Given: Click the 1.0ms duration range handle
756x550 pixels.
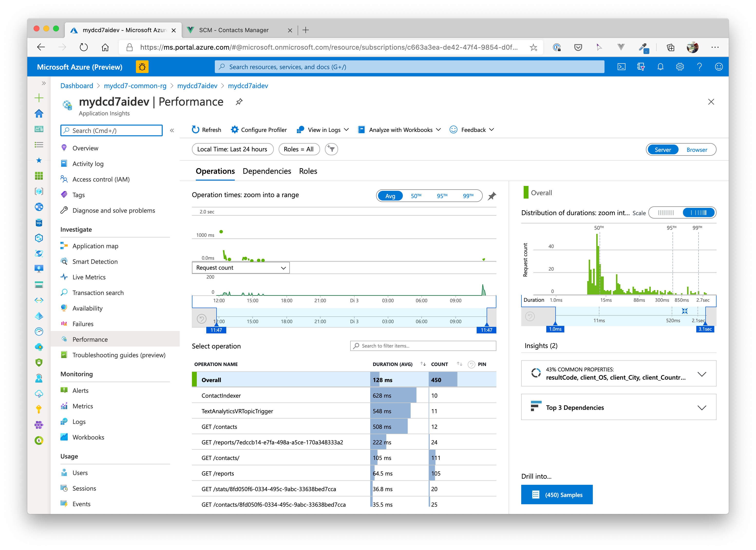Looking at the screenshot, I should (555, 329).
